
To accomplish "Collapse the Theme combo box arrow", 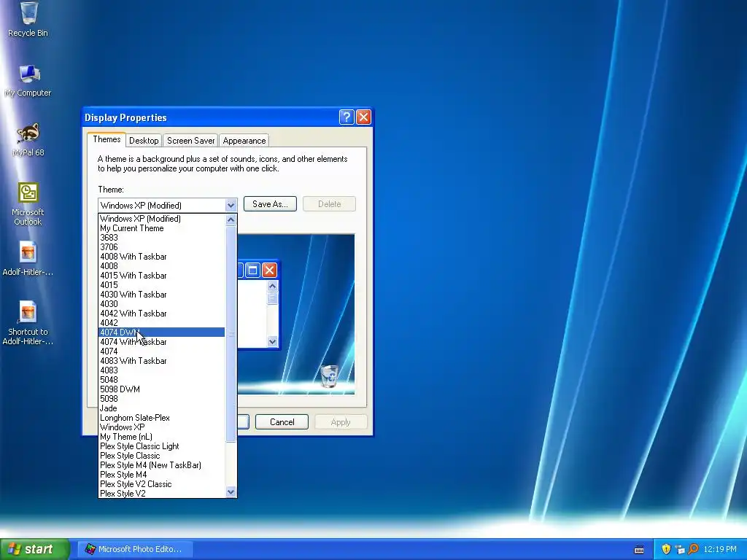I will click(x=231, y=205).
